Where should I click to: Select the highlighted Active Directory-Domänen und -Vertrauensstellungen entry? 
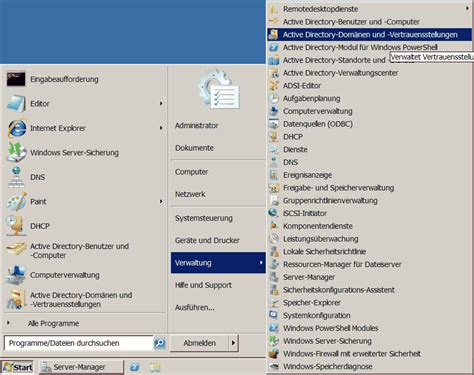[x=369, y=34]
